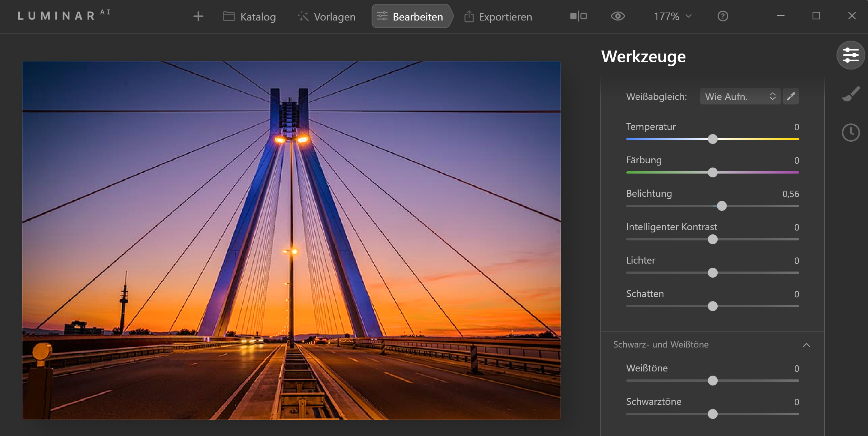Screen dimensions: 868x436
Task: Click the Schatten slider handle
Action: 713,306
